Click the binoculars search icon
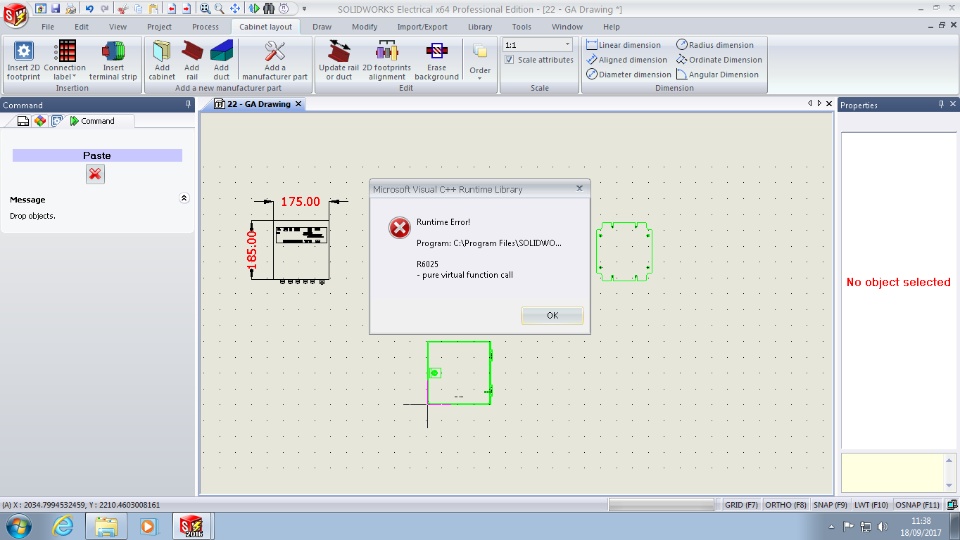960x540 pixels. 269,9
